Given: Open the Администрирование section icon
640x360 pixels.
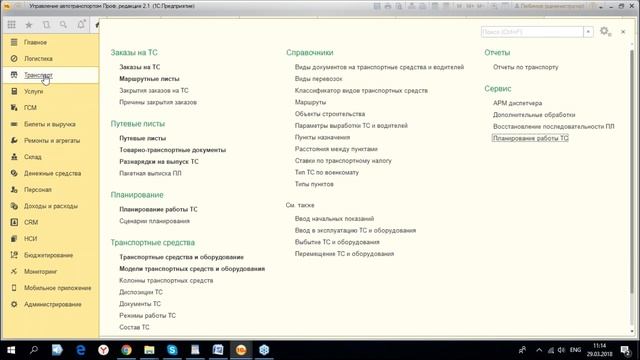Looking at the screenshot, I should click(x=14, y=304).
